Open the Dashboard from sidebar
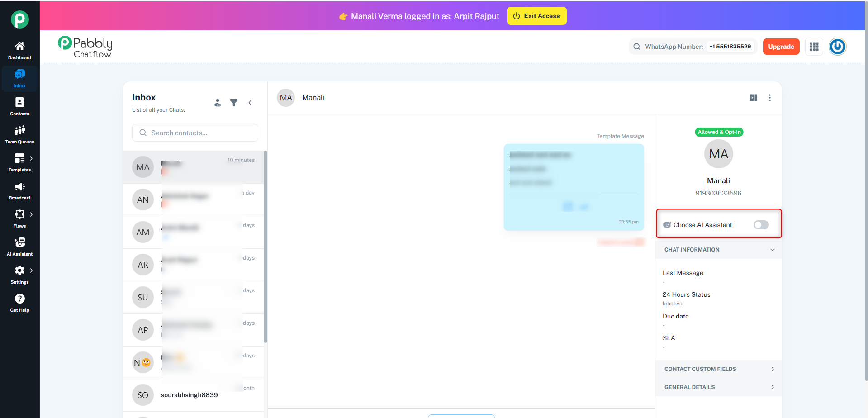 (x=19, y=51)
